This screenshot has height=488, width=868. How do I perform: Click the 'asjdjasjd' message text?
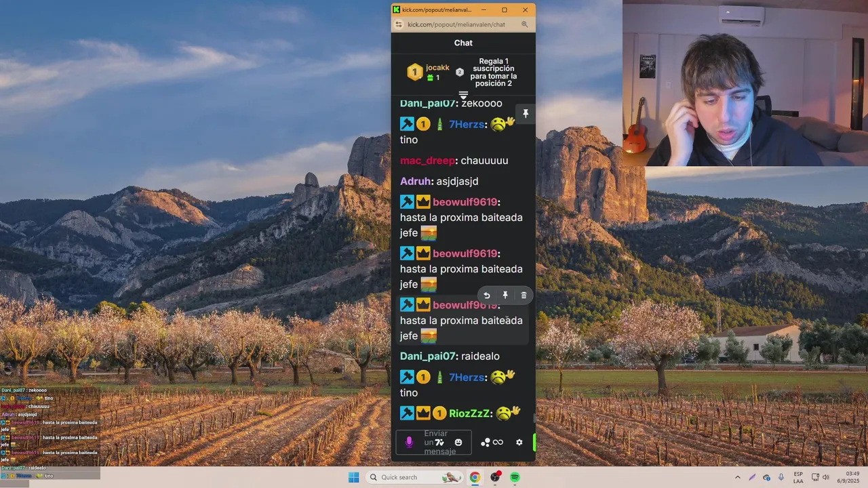point(458,182)
